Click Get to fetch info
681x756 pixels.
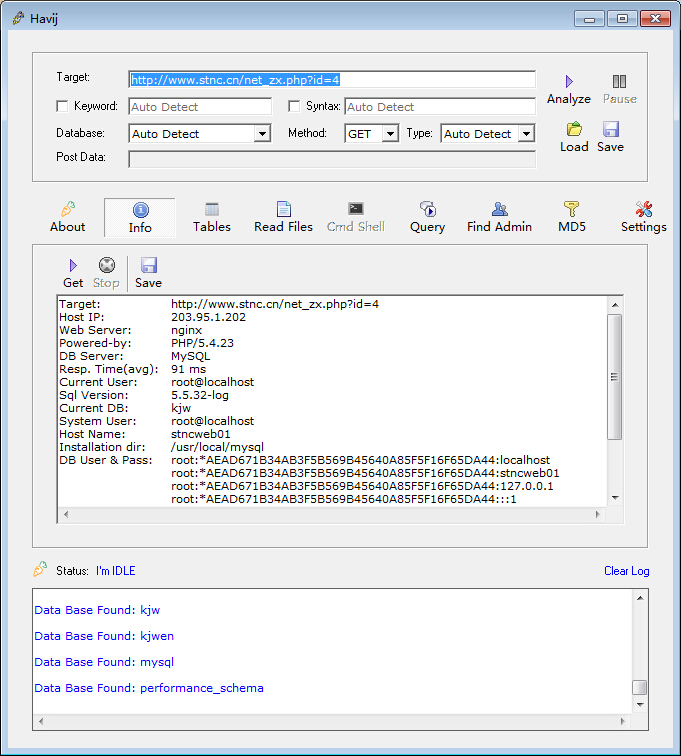[x=73, y=273]
